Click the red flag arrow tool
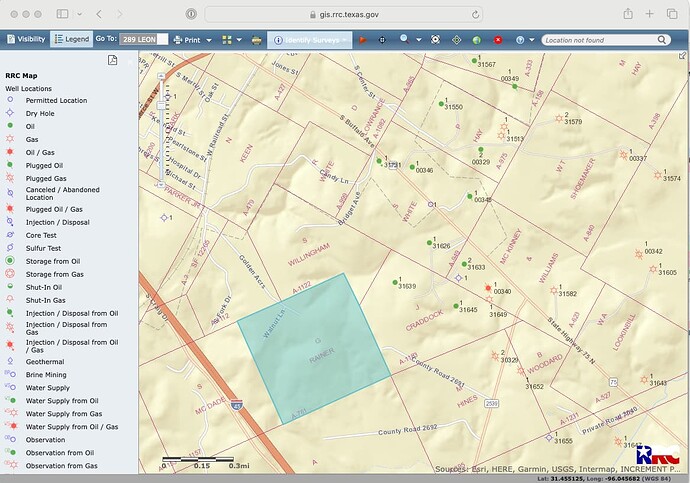690x483 pixels. pyautogui.click(x=363, y=40)
